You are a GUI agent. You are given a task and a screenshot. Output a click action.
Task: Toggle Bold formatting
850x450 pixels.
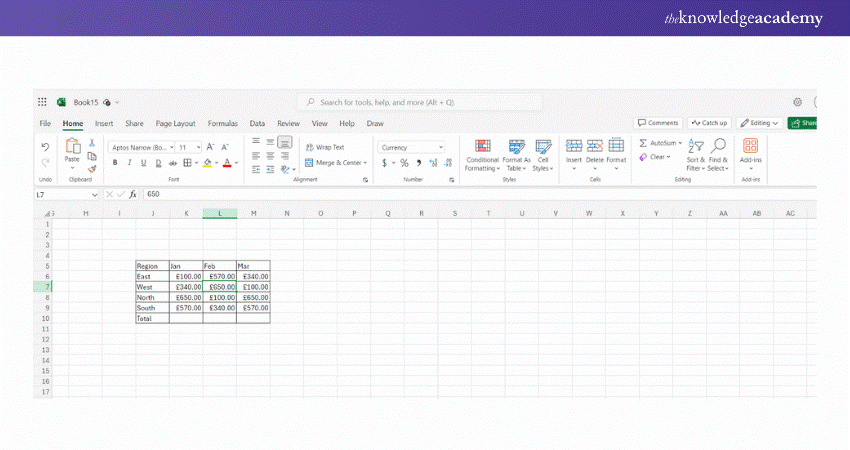pyautogui.click(x=115, y=163)
